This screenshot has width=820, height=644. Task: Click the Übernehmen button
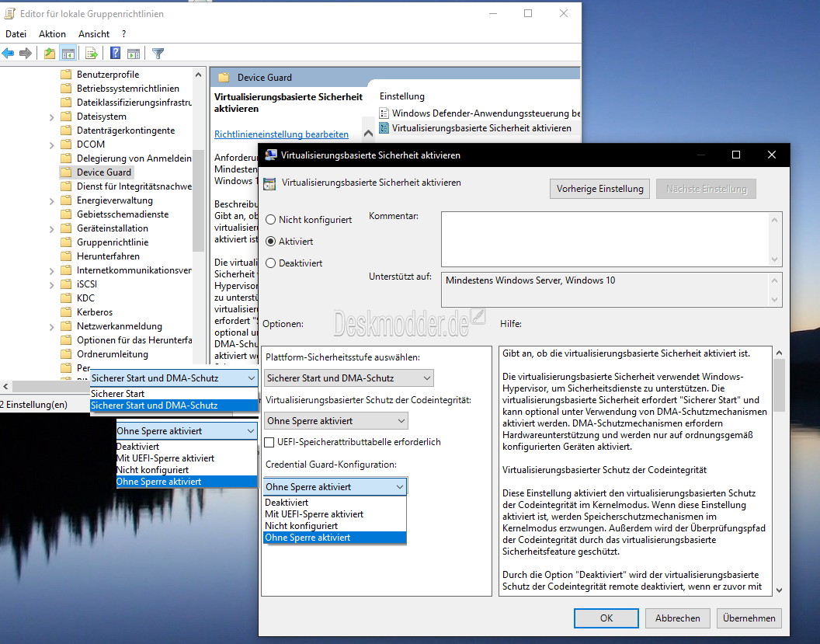749,618
